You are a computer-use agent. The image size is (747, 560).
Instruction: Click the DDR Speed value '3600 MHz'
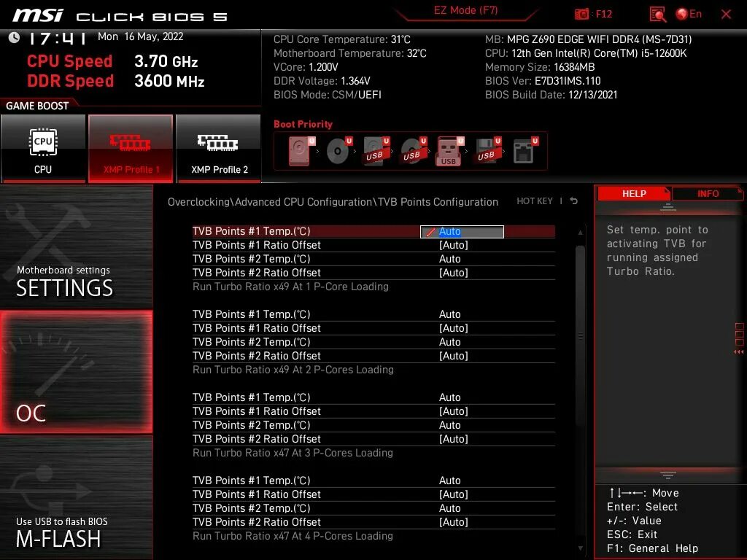coord(169,81)
